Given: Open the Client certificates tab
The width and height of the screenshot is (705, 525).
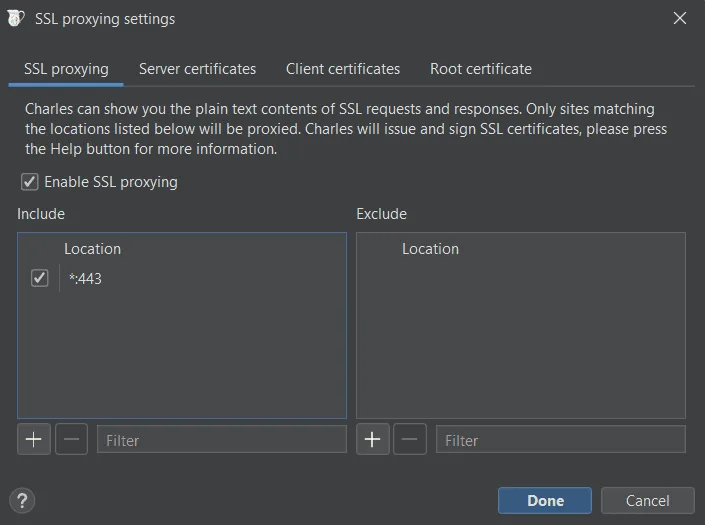Looking at the screenshot, I should [343, 69].
